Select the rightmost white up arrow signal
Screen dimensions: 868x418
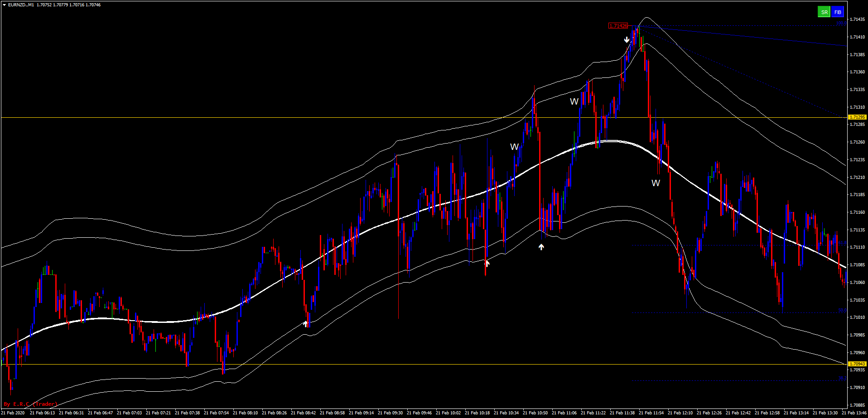pos(541,247)
